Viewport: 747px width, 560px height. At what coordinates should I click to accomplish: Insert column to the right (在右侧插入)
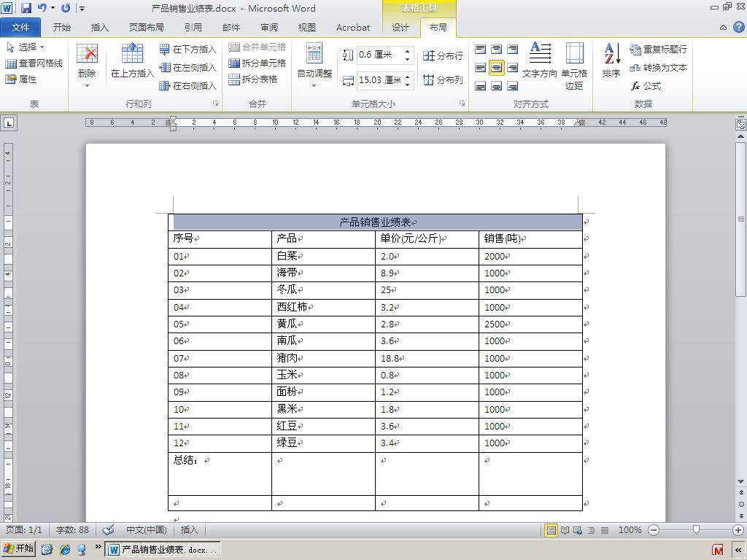click(x=187, y=86)
